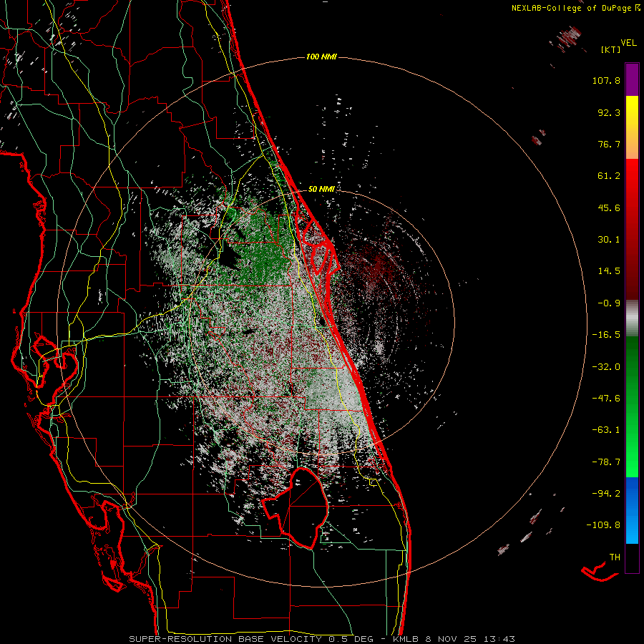This screenshot has width=644, height=644.
Task: Select the 92.3 legend value
Action: (x=609, y=112)
